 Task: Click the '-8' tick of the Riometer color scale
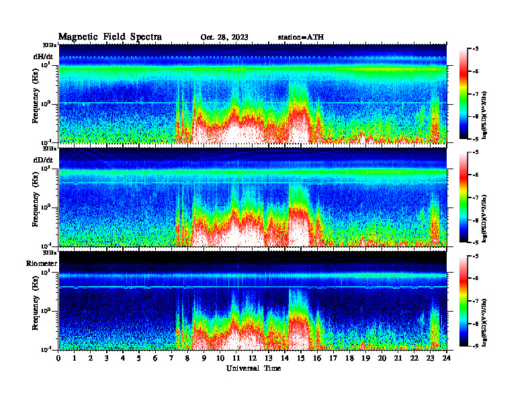tap(475, 324)
